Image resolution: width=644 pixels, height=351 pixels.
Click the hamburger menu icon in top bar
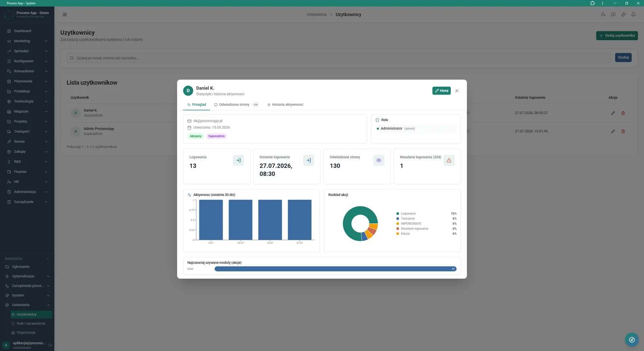pos(65,14)
